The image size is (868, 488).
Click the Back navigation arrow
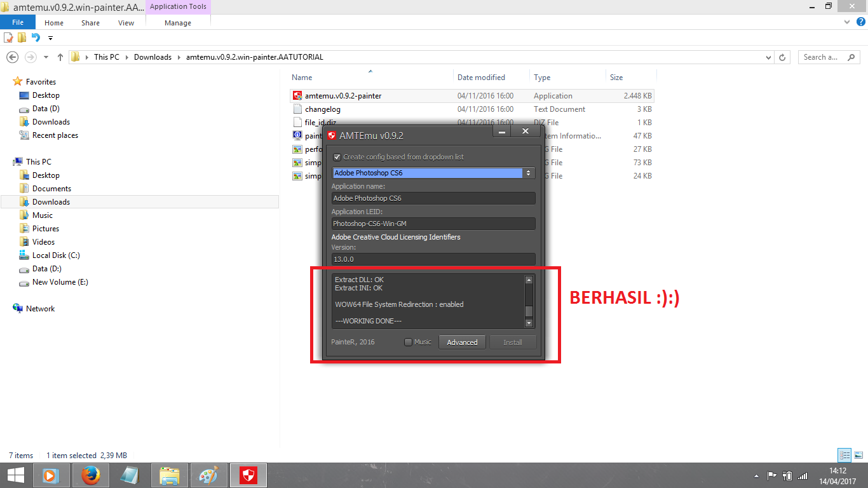pyautogui.click(x=12, y=57)
